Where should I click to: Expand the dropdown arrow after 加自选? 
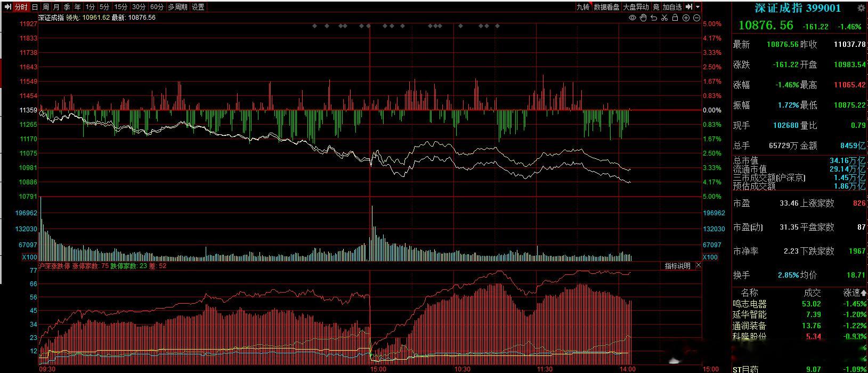698,7
